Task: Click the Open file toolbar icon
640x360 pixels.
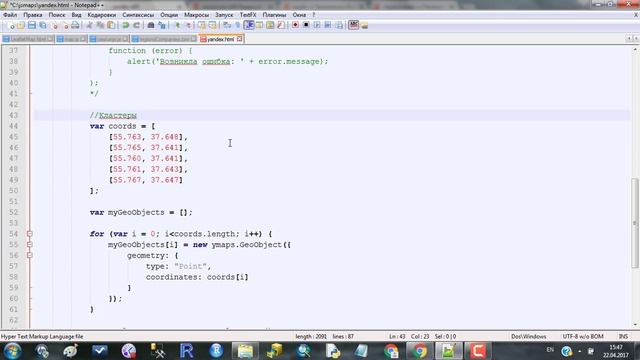Action: [x=21, y=25]
